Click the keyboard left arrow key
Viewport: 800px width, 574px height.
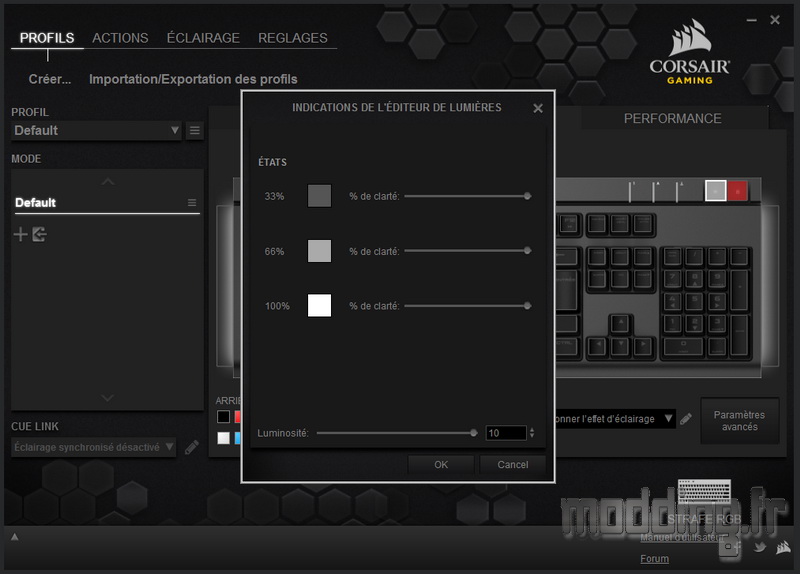pyautogui.click(x=597, y=346)
